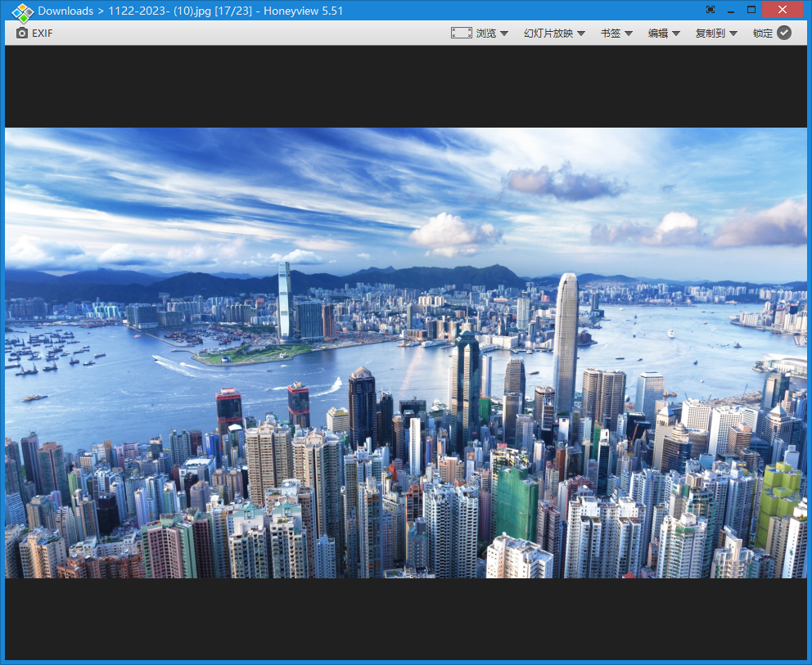812x665 pixels.
Task: Open the 复制到 copy-to dropdown
Action: [716, 33]
